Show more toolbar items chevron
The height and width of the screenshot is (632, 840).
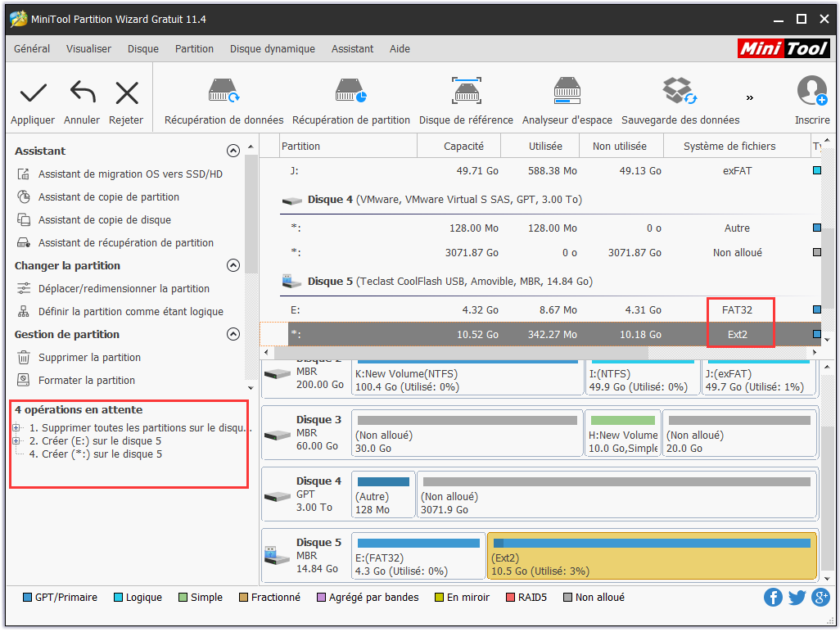click(749, 97)
